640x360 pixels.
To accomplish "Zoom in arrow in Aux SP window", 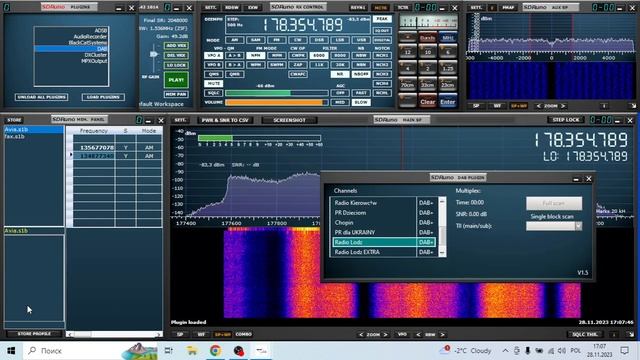I will tap(563, 106).
